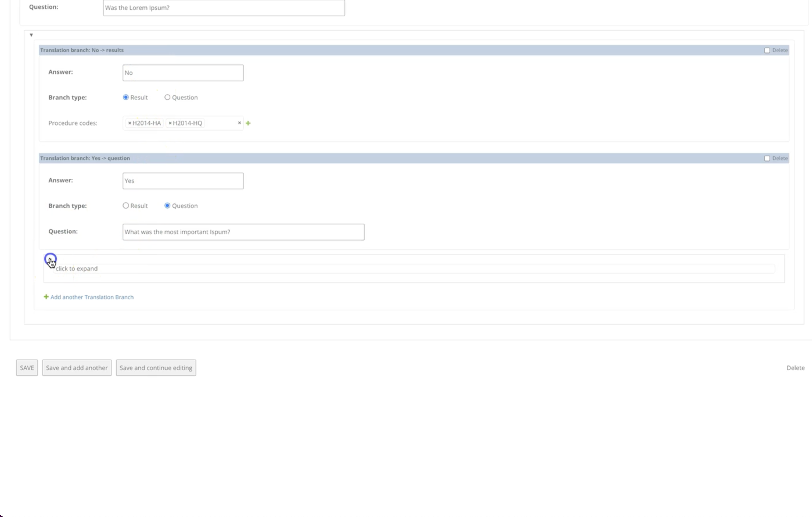
Task: Check Delete for the Yes -> question branch
Action: [x=767, y=159]
